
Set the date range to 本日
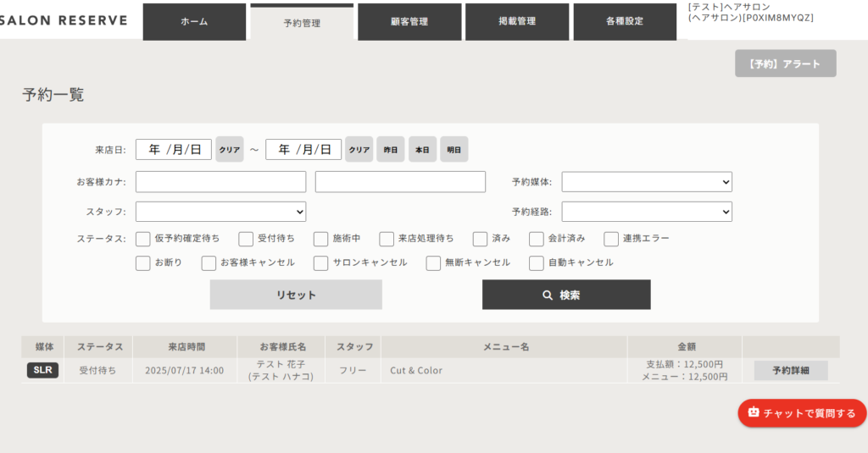click(422, 150)
